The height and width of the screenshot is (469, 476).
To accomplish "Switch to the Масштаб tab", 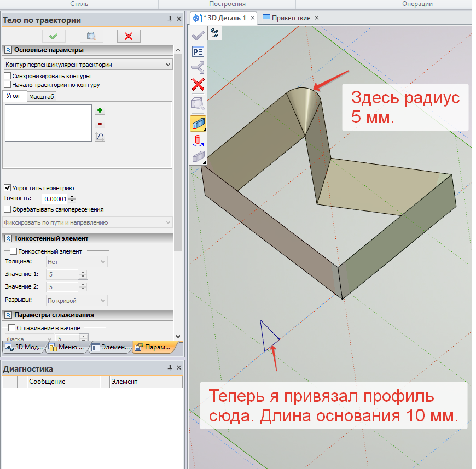I will [x=42, y=97].
